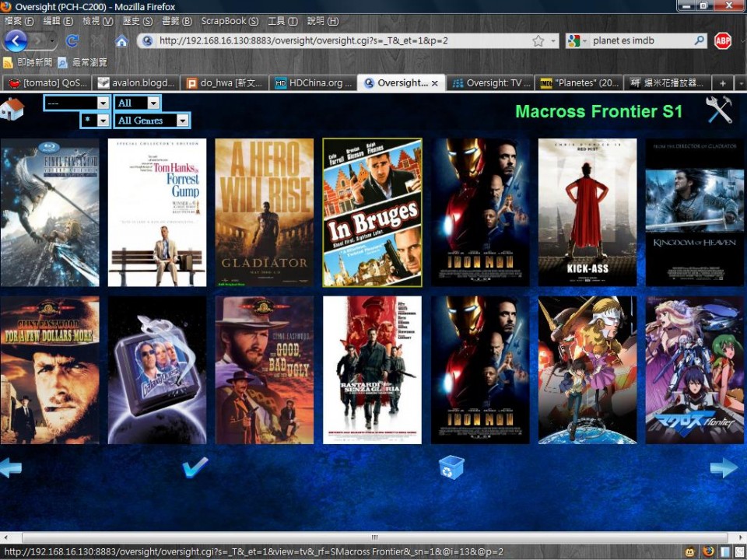The height and width of the screenshot is (560, 747).
Task: Open the 編輯 (E) menu
Action: click(58, 21)
